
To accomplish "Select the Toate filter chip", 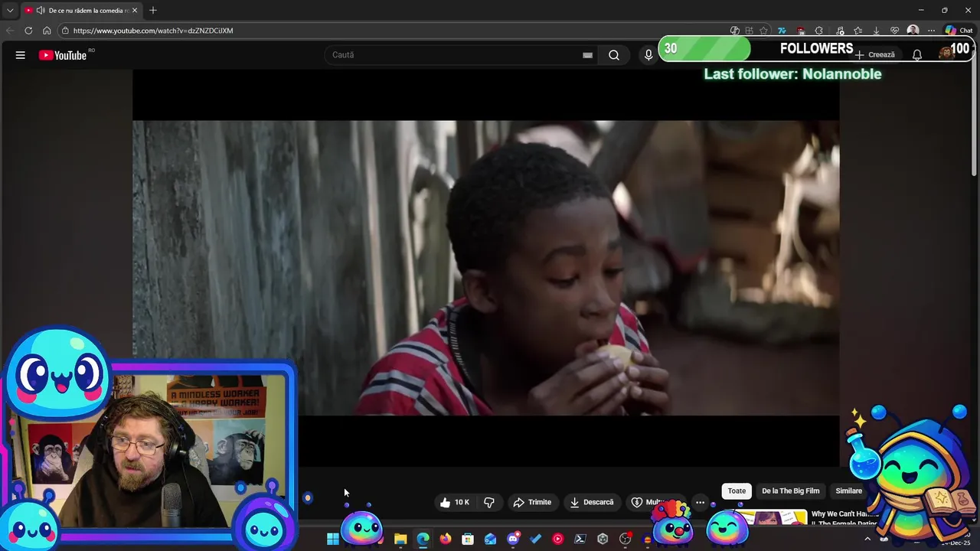I will [737, 491].
